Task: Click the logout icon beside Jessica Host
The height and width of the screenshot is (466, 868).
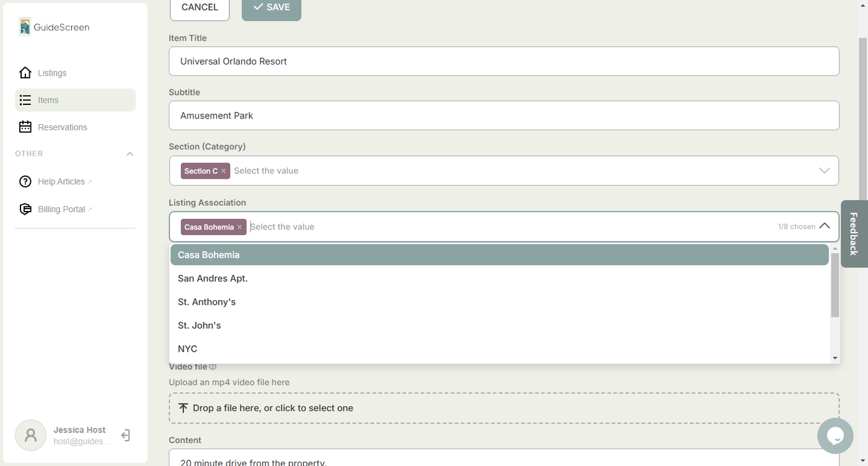Action: pos(125,436)
